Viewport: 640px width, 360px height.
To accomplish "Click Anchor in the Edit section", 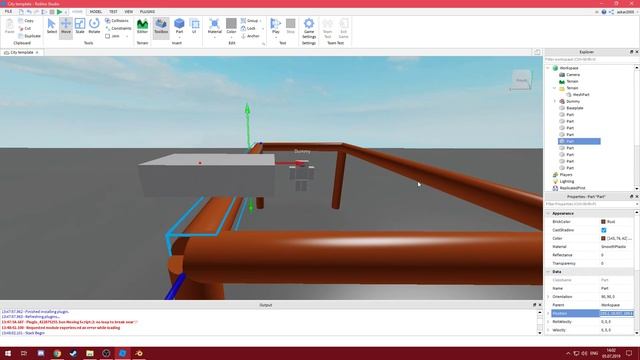I will [250, 36].
